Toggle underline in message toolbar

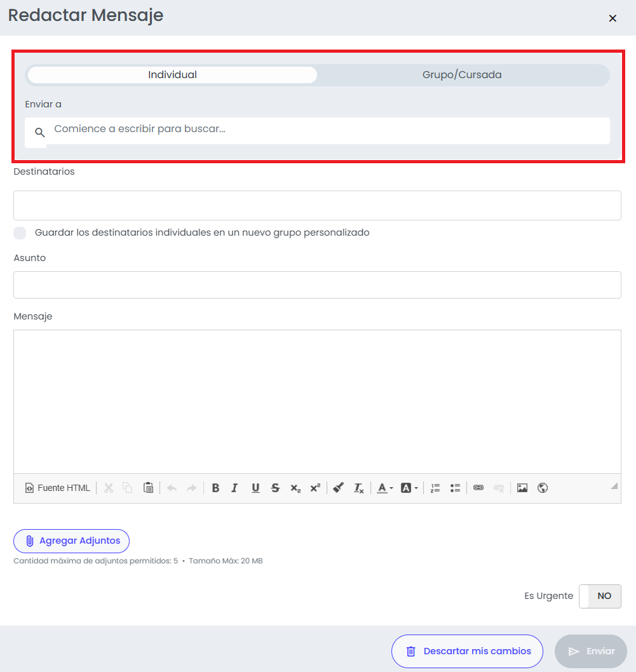[x=255, y=488]
